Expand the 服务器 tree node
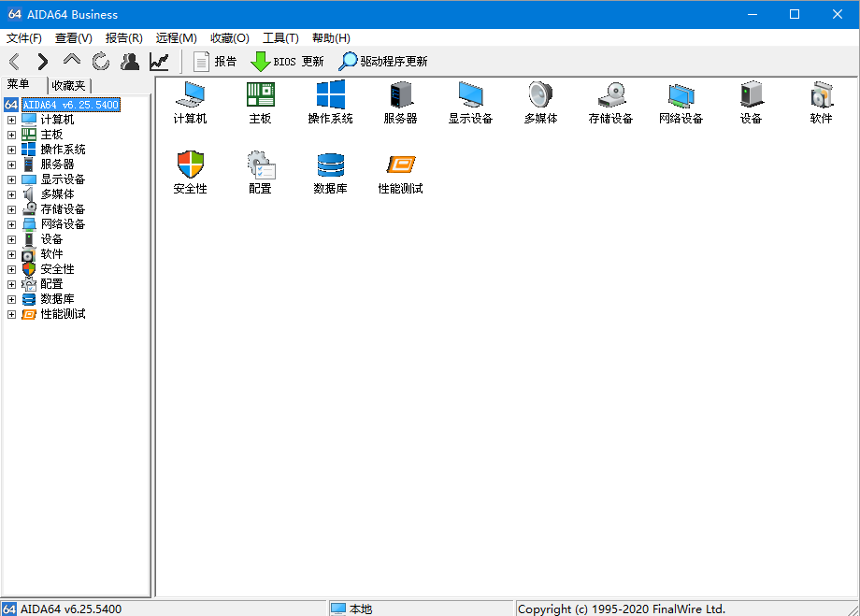Screen dimensions: 860x616 11,165
